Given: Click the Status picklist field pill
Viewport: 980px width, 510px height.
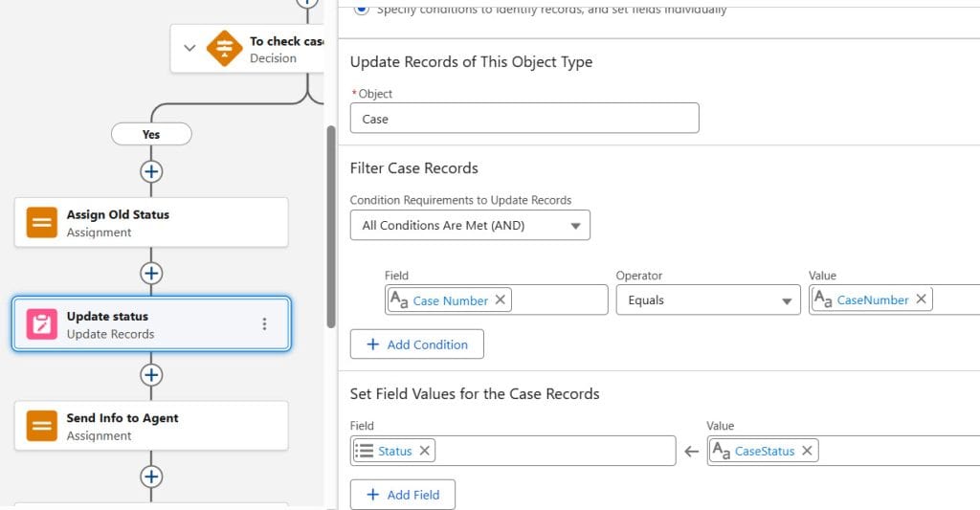Looking at the screenshot, I should (x=394, y=451).
